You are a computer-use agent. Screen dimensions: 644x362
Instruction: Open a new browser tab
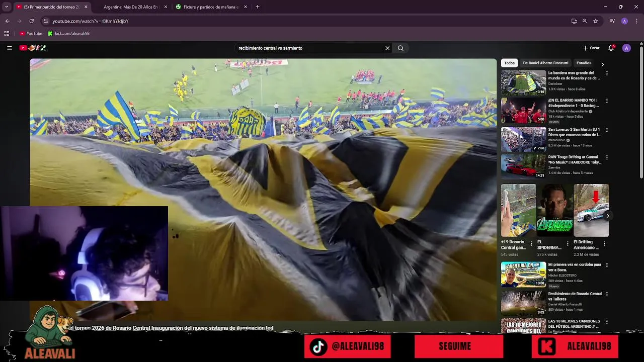pyautogui.click(x=258, y=7)
